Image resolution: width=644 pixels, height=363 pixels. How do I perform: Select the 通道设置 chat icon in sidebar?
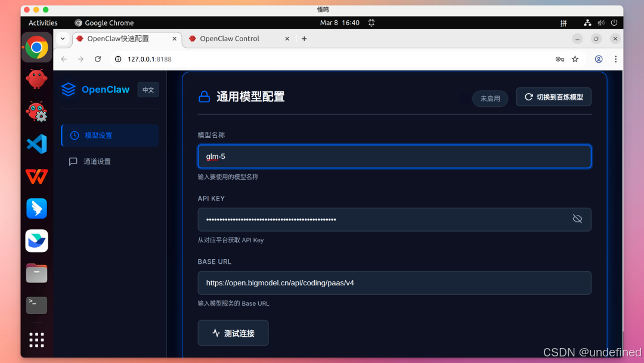73,161
